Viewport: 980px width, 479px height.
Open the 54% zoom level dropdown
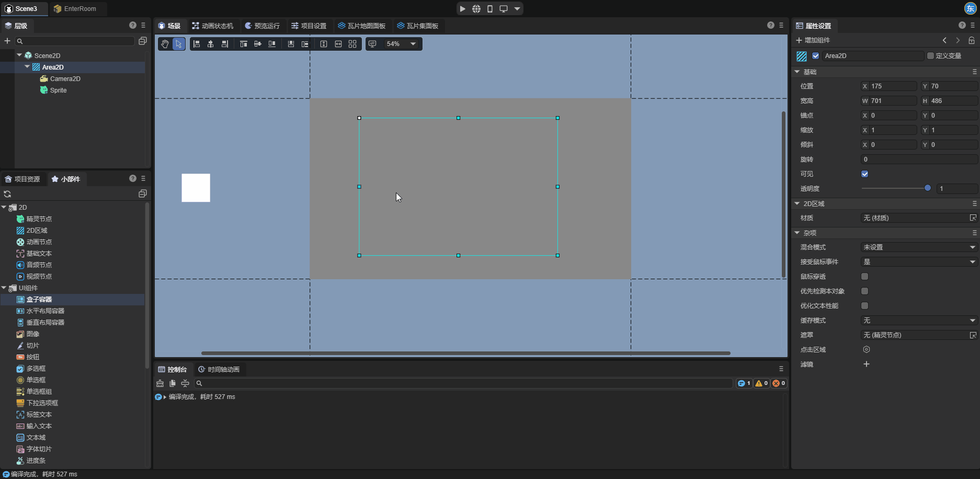coord(401,44)
